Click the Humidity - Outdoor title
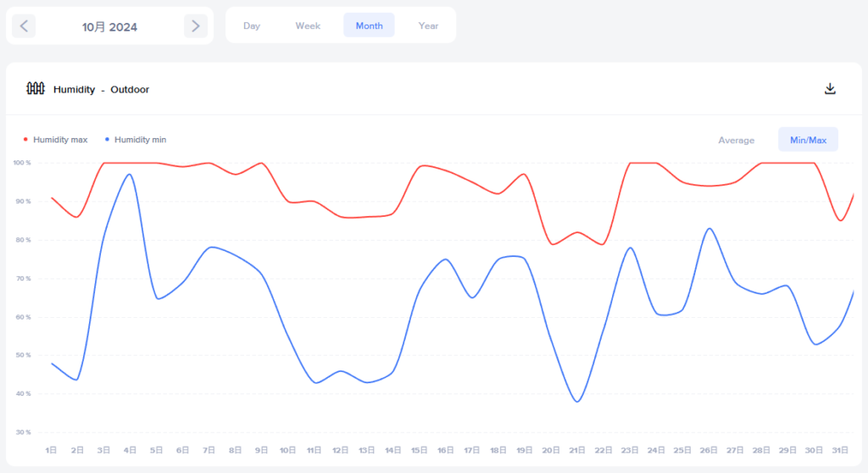868x473 pixels. click(x=101, y=89)
